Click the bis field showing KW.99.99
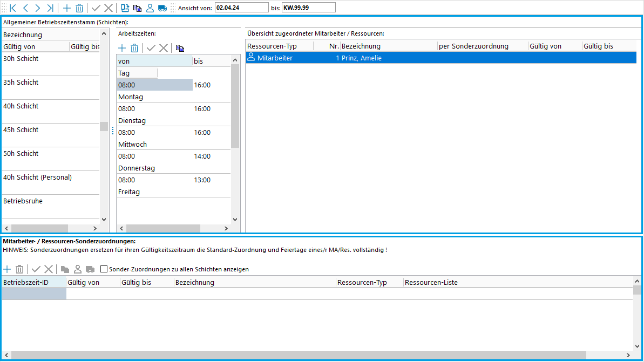This screenshot has height=362, width=644. pos(308,8)
